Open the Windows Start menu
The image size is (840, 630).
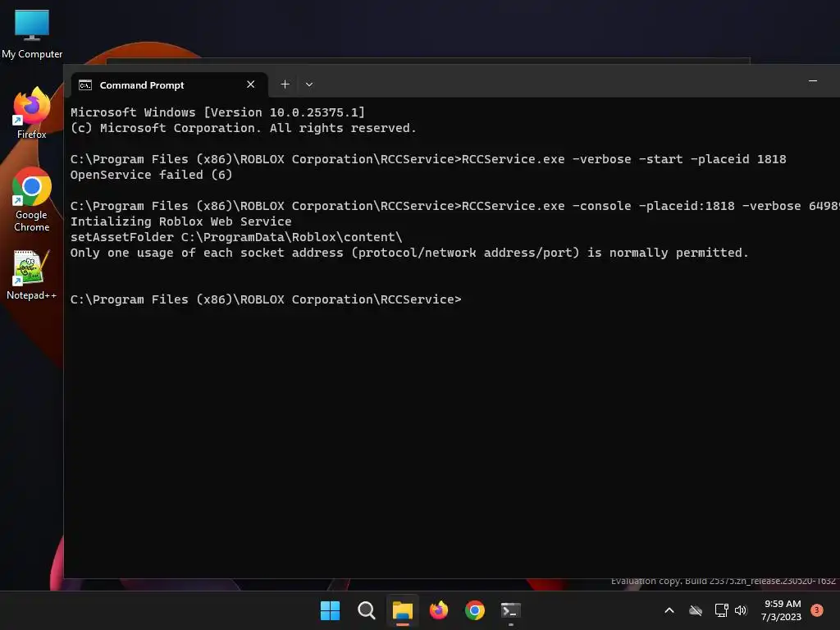pos(330,610)
